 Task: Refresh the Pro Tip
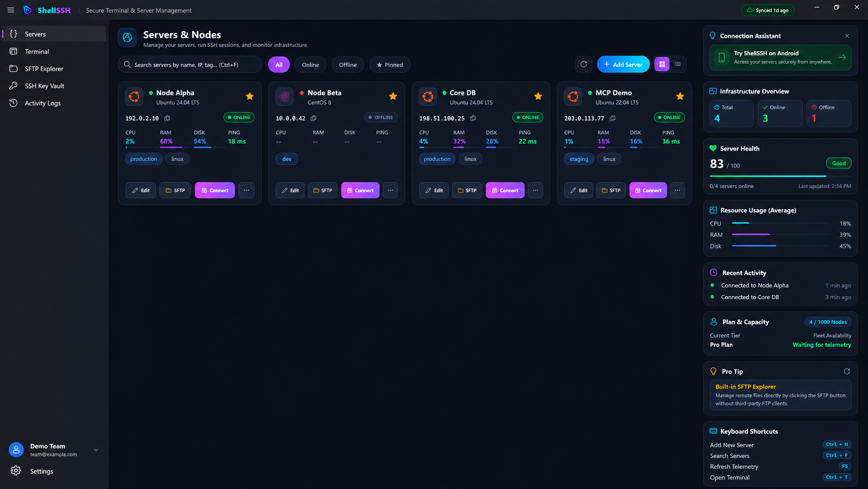pos(847,372)
